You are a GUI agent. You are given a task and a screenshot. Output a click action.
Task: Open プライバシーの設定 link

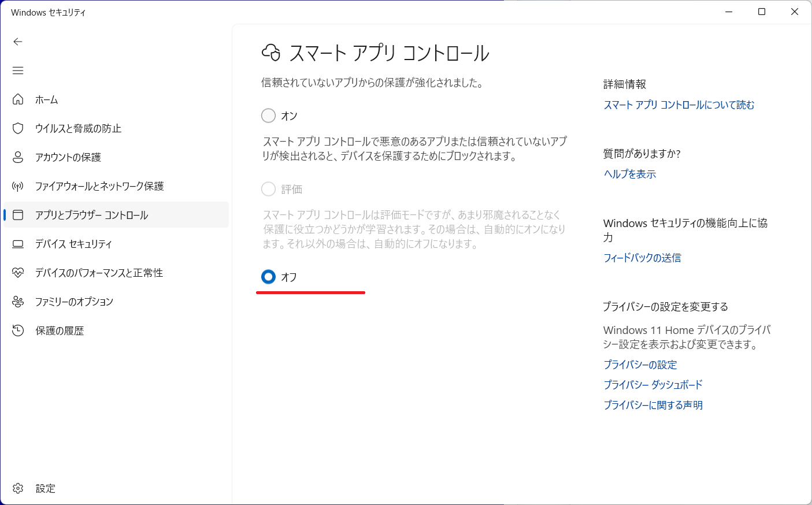(x=640, y=365)
